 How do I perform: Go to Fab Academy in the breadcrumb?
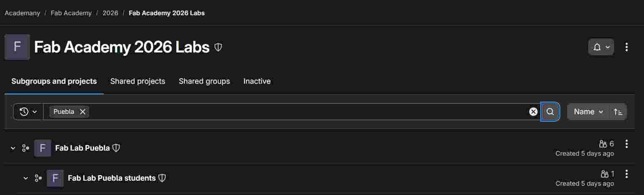point(71,13)
